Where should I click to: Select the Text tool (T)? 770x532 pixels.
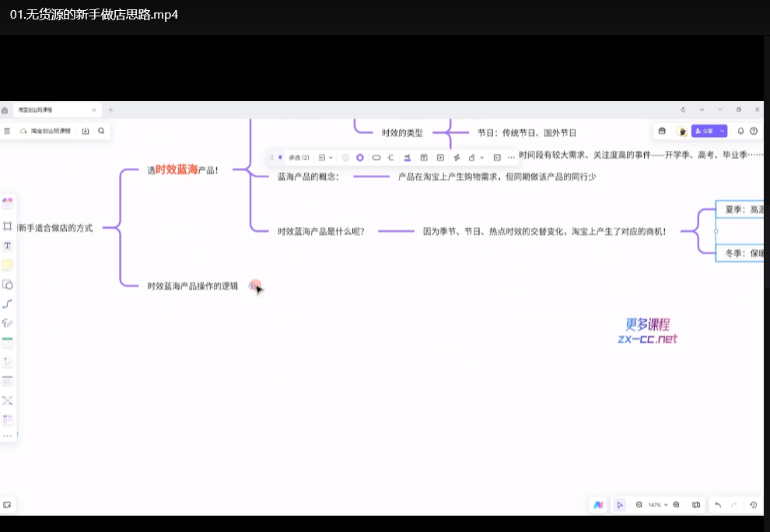point(7,246)
